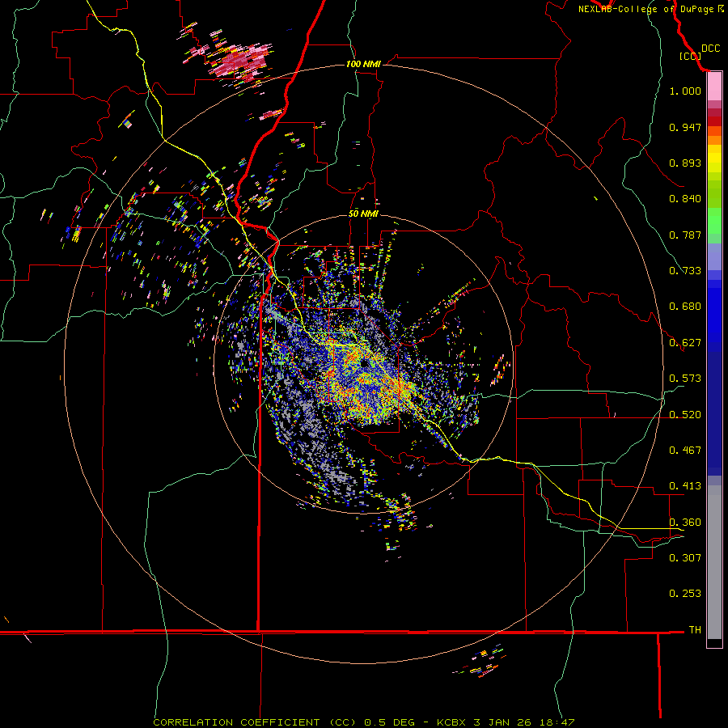The height and width of the screenshot is (728, 728).
Task: Click the 0.413 color scale value
Action: 685,486
